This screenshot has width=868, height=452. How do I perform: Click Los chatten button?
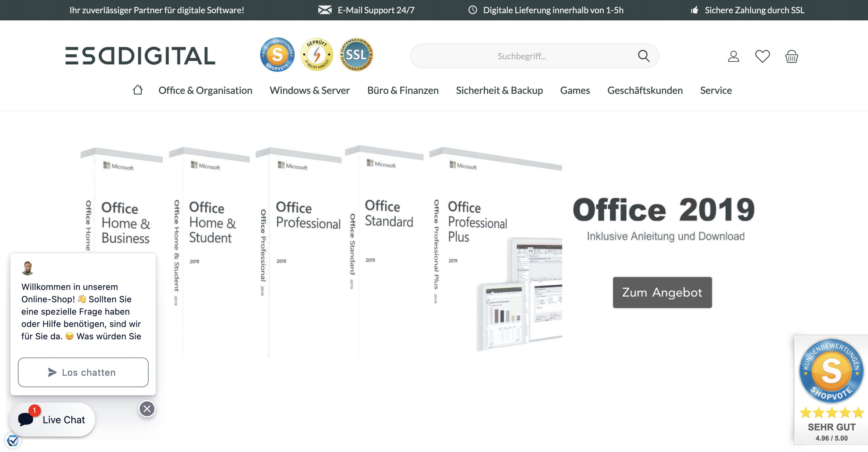83,372
